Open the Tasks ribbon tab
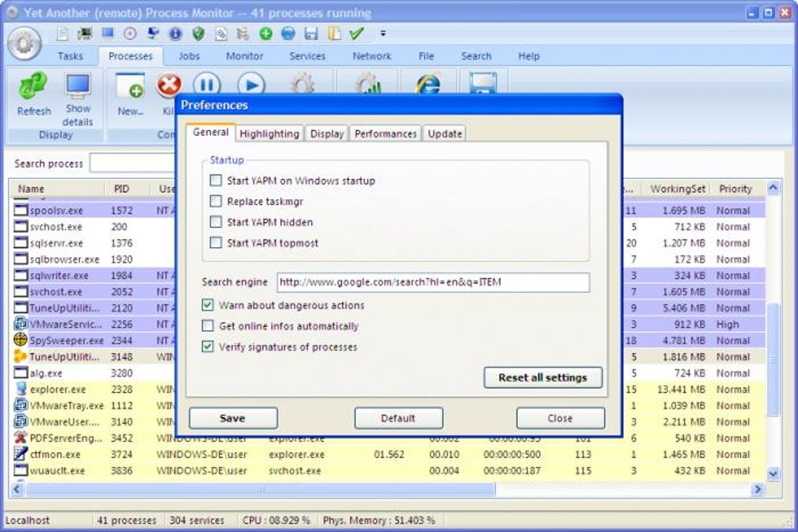798x532 pixels. pos(70,56)
